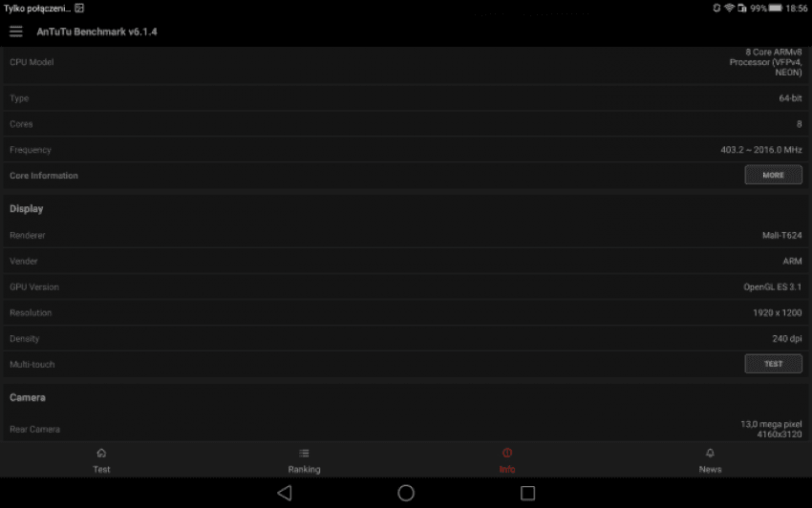Viewport: 812px width, 508px height.
Task: Tap the recent apps square button
Action: tap(527, 493)
